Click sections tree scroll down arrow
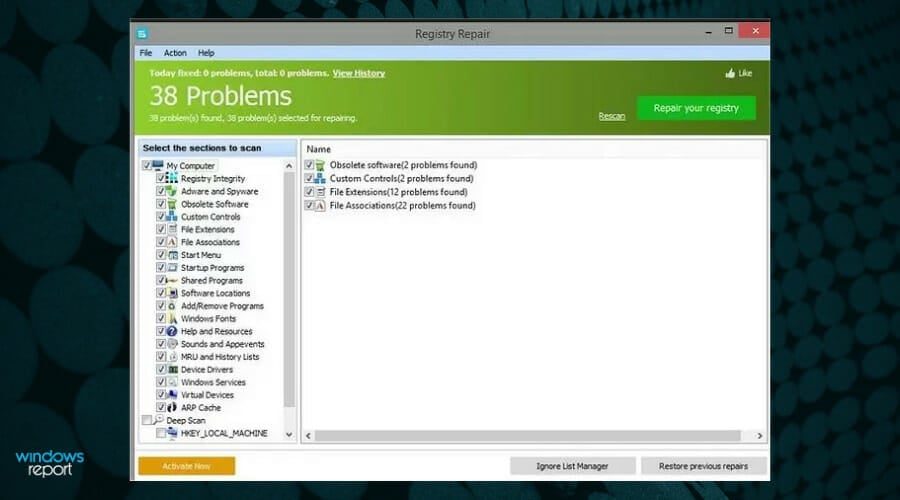900x500 pixels. (289, 435)
